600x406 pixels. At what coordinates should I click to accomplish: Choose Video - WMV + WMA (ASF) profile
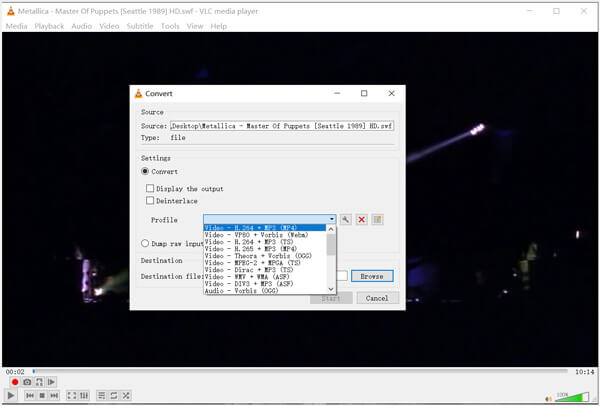pos(265,276)
